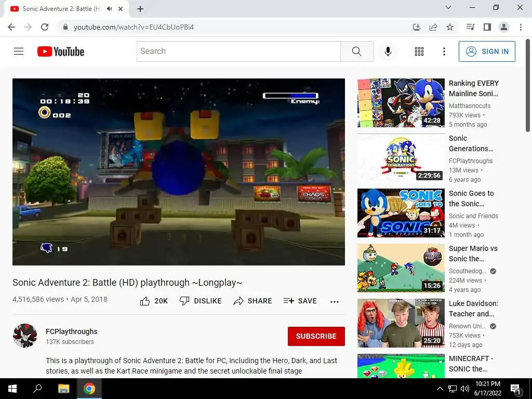The height and width of the screenshot is (399, 532).
Task: Open the YouTube apps grid
Action: tap(419, 51)
